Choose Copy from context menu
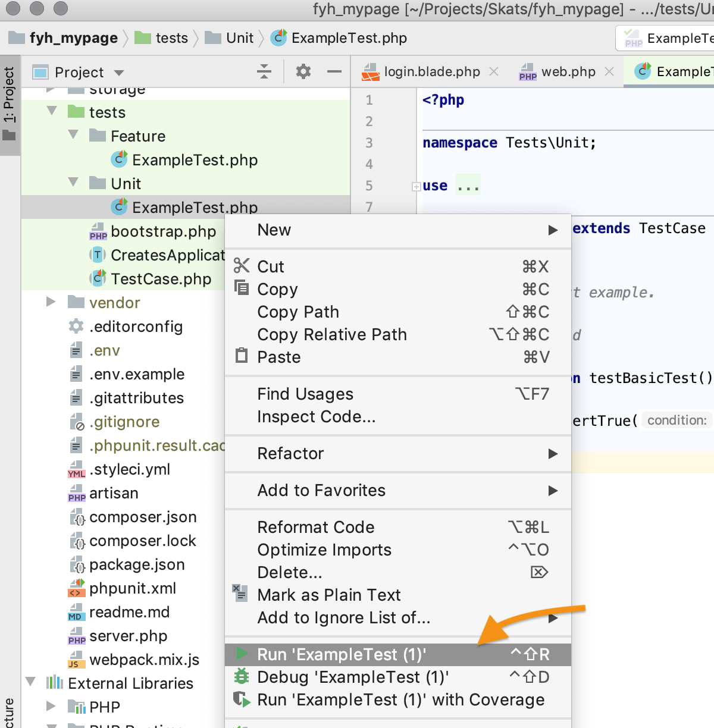This screenshot has width=714, height=728. click(398, 289)
